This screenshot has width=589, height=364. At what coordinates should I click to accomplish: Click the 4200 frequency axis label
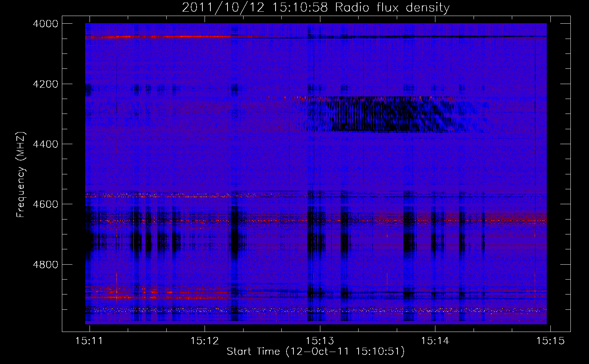(x=46, y=84)
